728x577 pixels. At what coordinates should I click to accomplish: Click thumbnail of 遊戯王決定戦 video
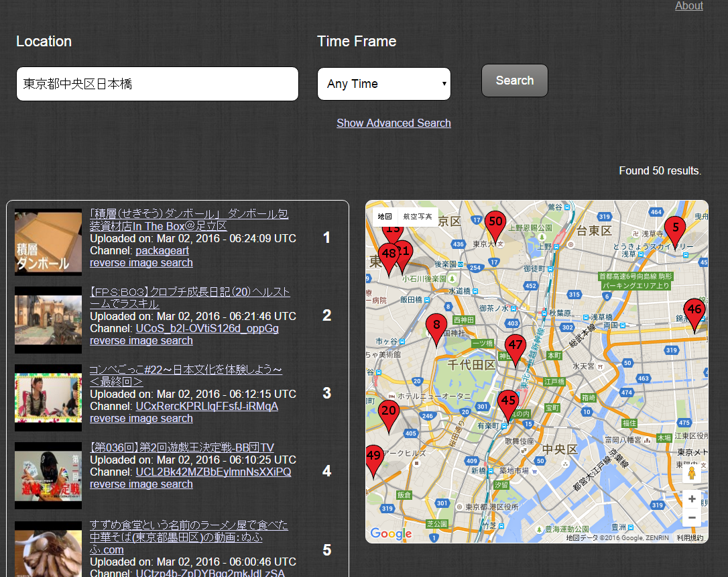pyautogui.click(x=48, y=476)
